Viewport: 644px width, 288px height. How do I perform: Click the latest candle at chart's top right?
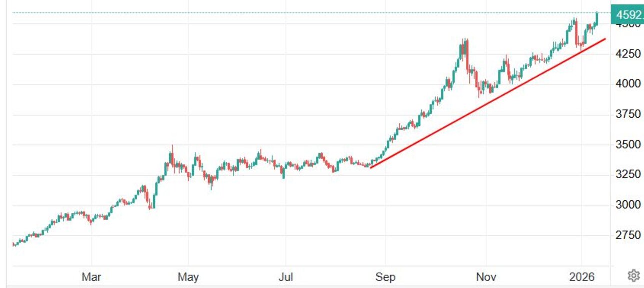[597, 20]
